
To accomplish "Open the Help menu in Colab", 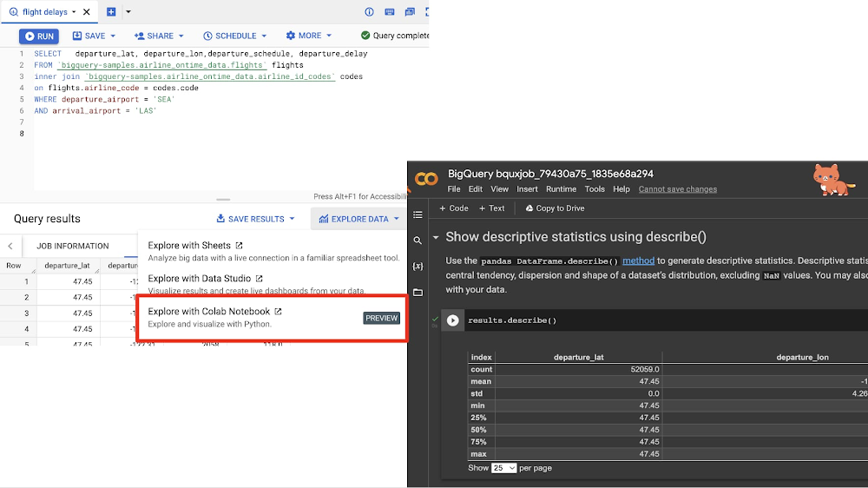I will pyautogui.click(x=621, y=189).
